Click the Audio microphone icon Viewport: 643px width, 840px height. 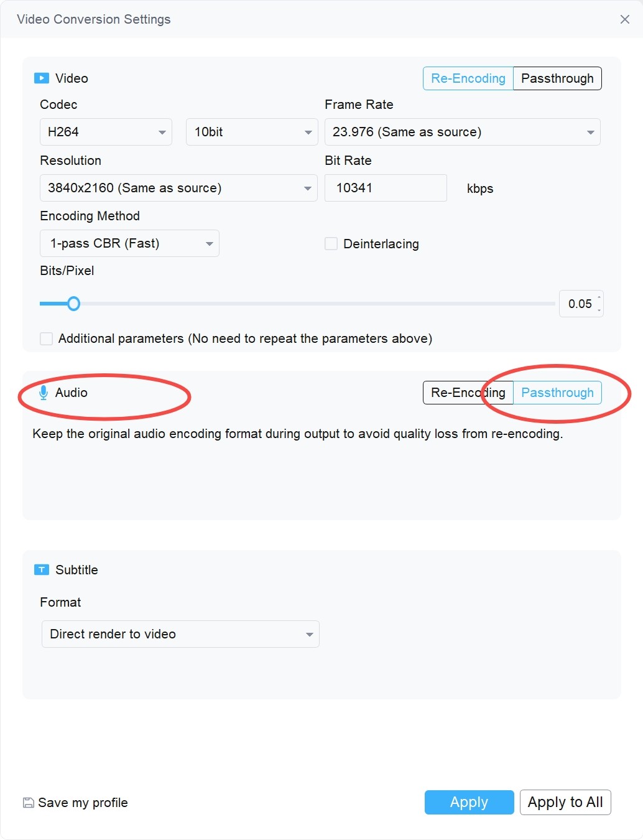click(x=44, y=393)
